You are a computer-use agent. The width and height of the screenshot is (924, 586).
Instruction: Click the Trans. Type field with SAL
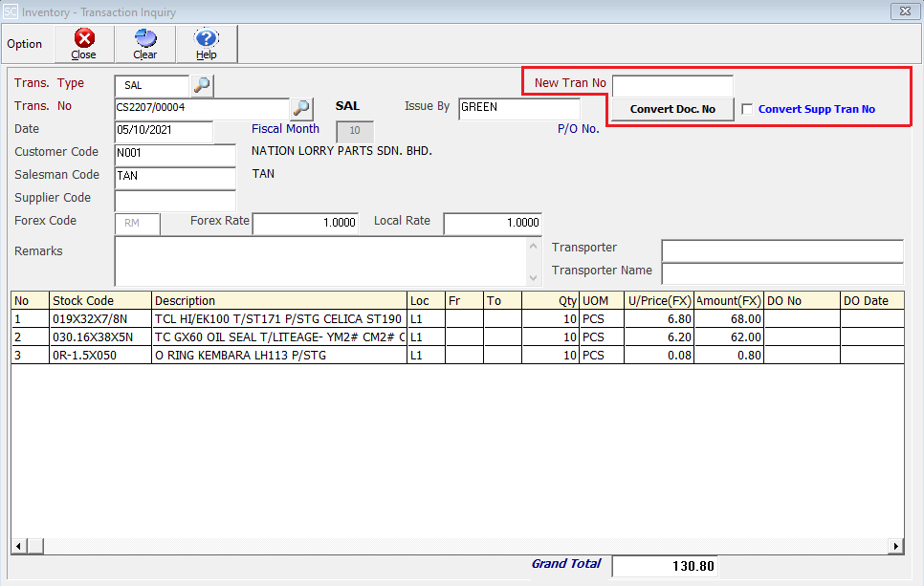[152, 86]
